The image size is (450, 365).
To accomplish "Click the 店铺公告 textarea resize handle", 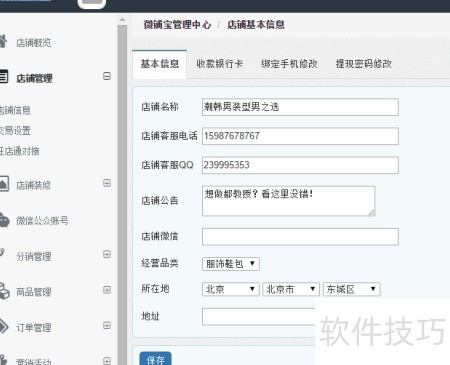I will pyautogui.click(x=371, y=212).
